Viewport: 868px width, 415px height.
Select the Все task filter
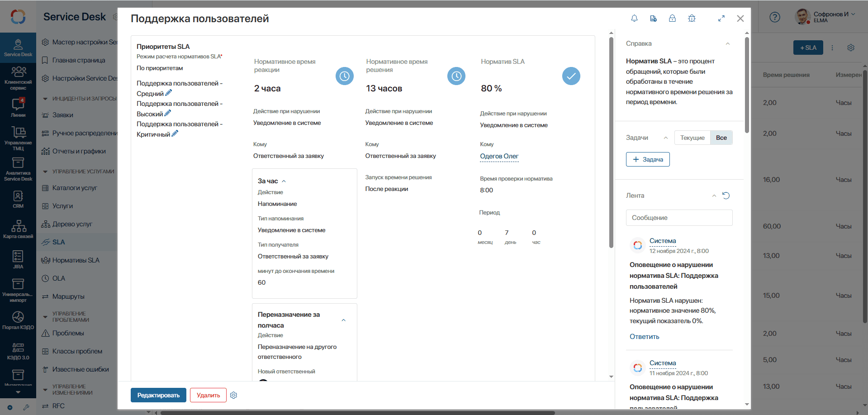[x=721, y=138]
